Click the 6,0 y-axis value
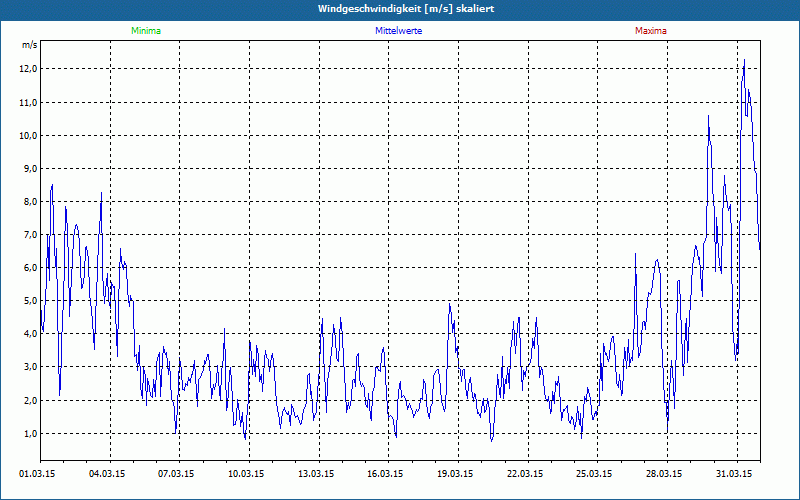The image size is (800, 500). (31, 268)
